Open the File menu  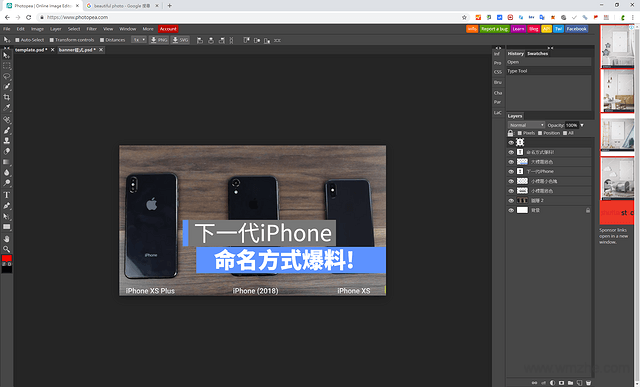click(x=7, y=29)
